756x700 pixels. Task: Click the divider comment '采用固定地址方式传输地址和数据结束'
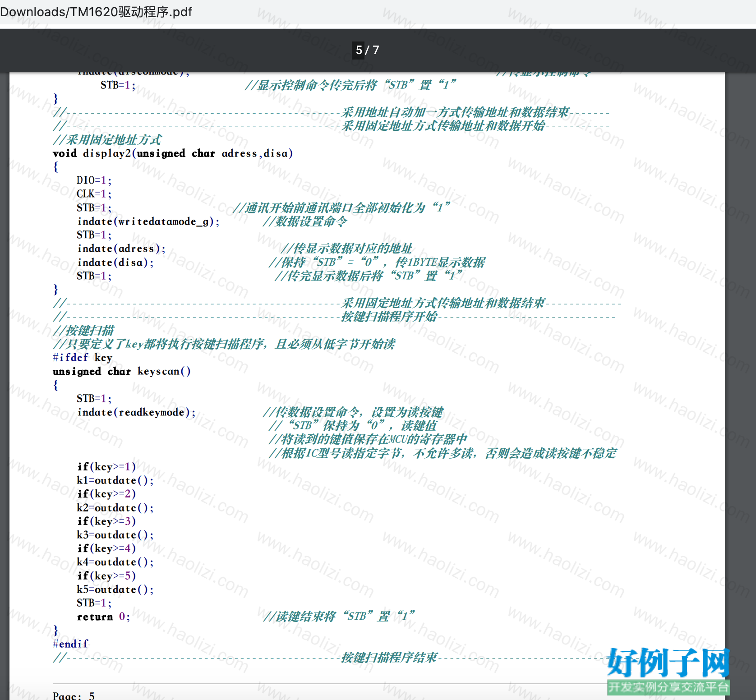pyautogui.click(x=443, y=303)
